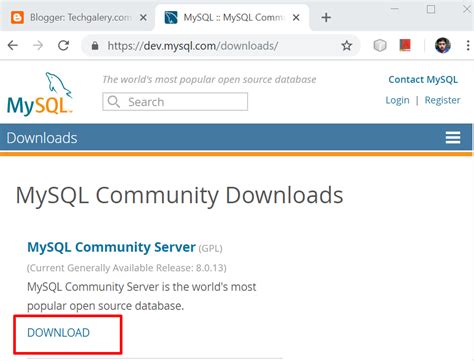Focus the MySQL Search input field
The image size is (474, 361).
[x=175, y=102]
